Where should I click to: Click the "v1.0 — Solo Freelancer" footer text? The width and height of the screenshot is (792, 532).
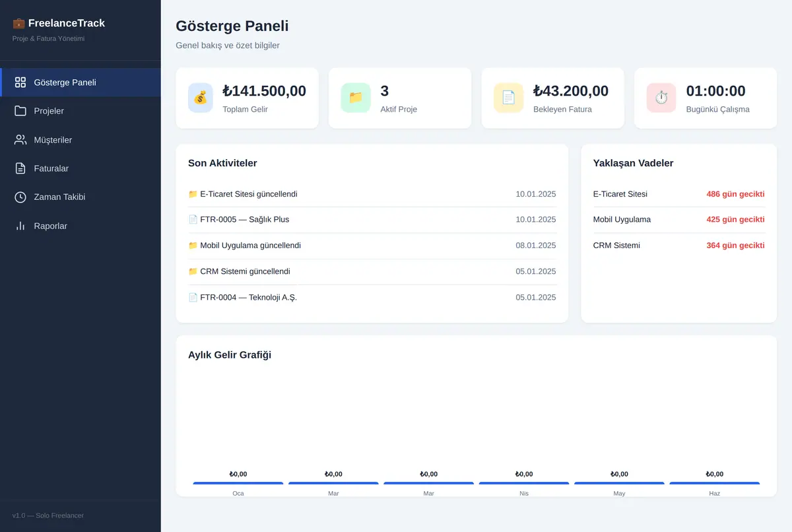48,515
